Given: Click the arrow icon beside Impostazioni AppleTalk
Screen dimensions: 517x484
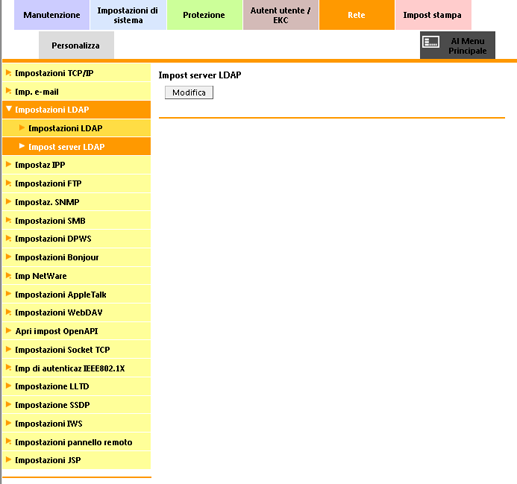Looking at the screenshot, I should [x=9, y=294].
